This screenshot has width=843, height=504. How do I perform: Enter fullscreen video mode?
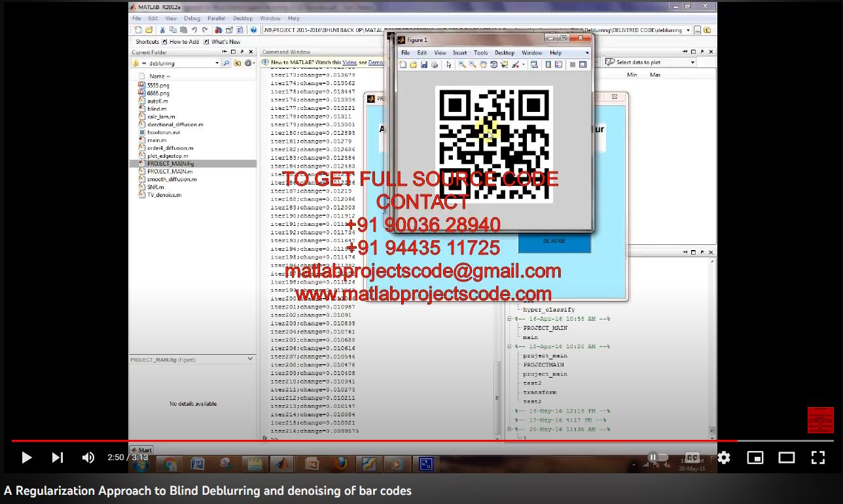pos(818,458)
